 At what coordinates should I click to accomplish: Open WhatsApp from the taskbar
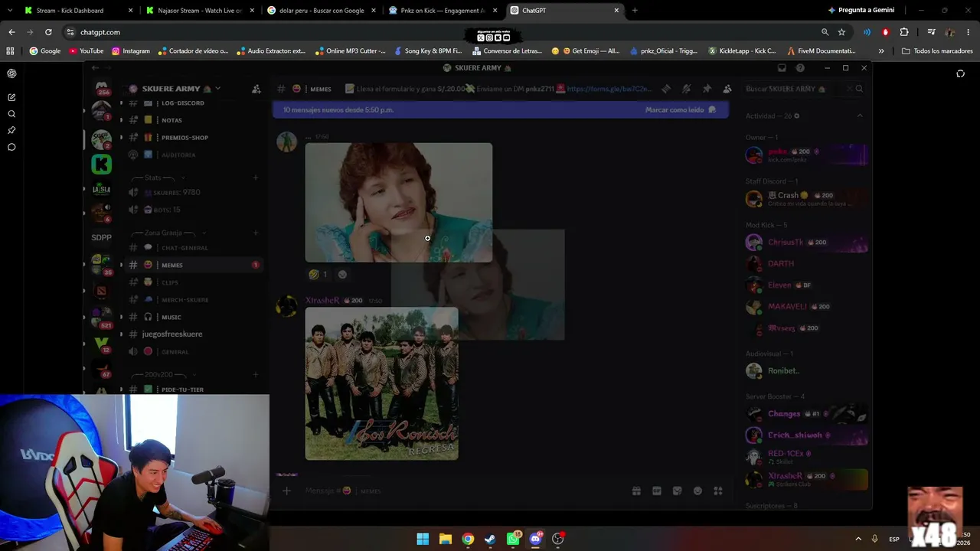coord(513,539)
